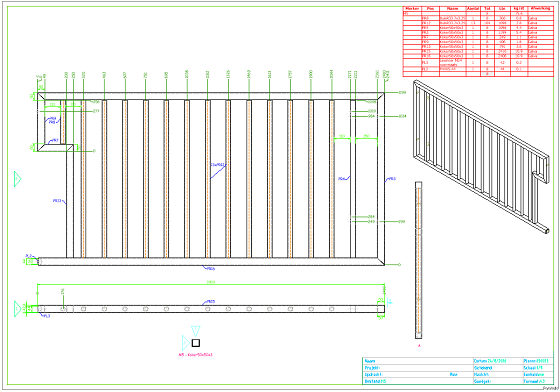Click the blue part label on the middle baluster

218,165
